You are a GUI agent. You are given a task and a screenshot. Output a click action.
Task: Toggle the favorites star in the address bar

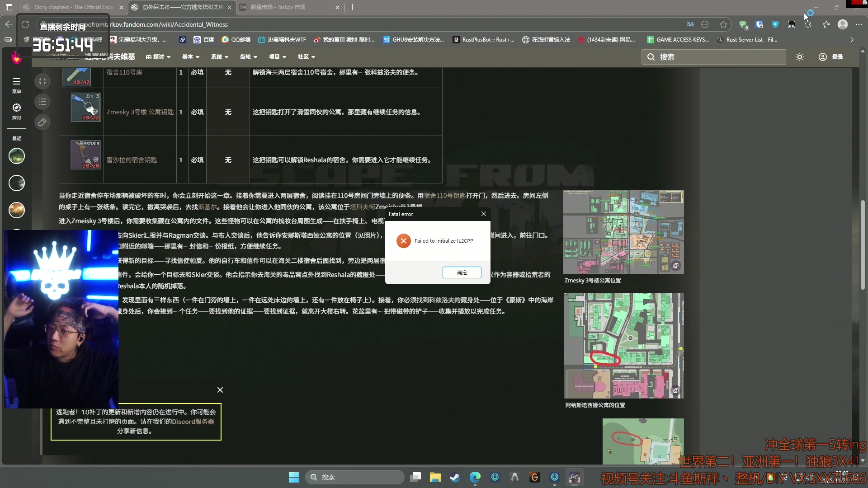723,24
